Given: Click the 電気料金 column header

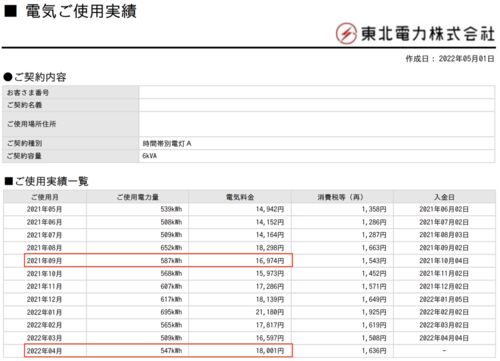Looking at the screenshot, I should click(x=240, y=197).
